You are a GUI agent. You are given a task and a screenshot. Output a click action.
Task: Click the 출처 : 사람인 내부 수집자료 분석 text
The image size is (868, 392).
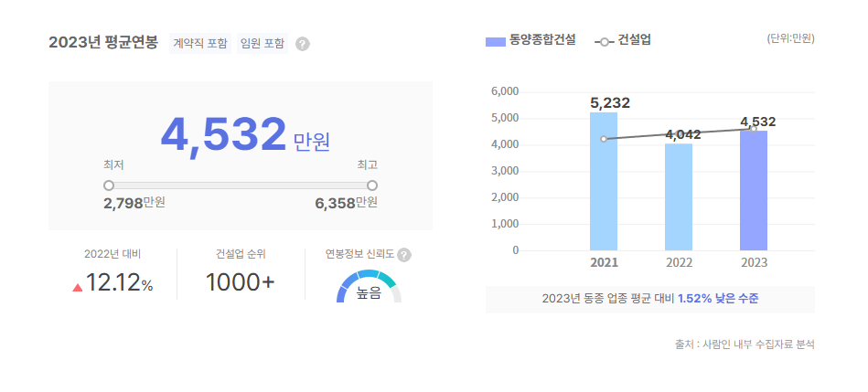point(745,344)
